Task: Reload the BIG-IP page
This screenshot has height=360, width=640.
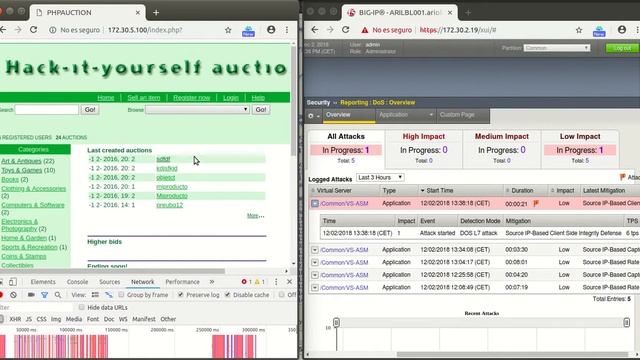Action: coord(346,30)
